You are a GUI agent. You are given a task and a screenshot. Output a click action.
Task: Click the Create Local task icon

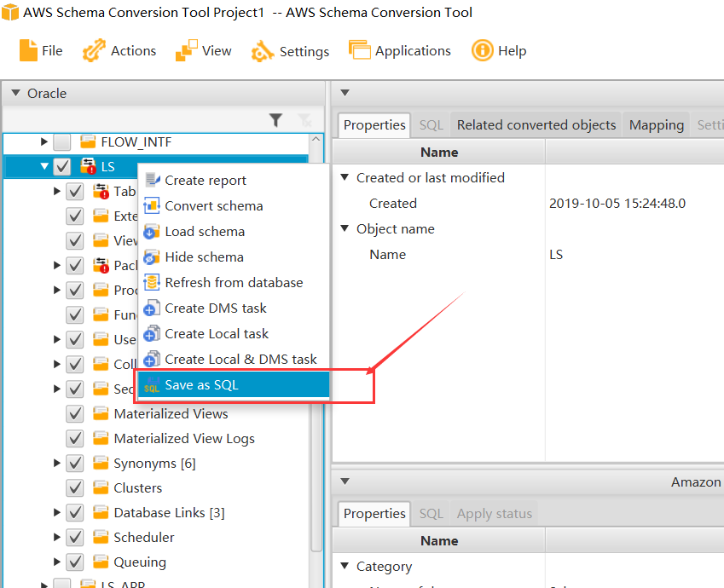pyautogui.click(x=152, y=333)
